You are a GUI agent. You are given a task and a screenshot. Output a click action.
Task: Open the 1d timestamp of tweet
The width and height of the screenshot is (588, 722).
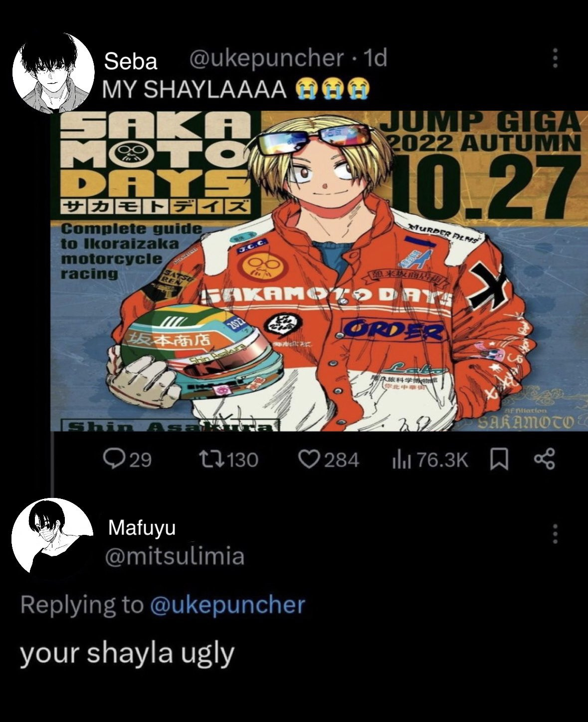tap(376, 58)
